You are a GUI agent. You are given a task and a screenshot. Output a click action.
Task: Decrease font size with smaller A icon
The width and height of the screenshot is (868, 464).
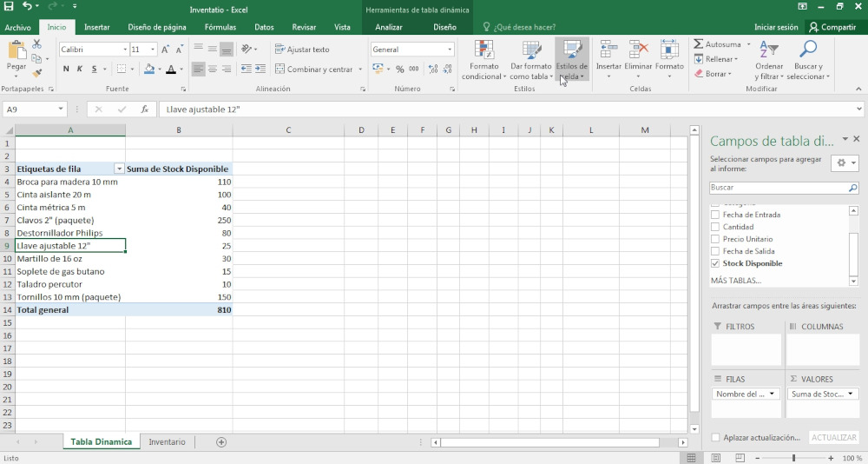[179, 50]
